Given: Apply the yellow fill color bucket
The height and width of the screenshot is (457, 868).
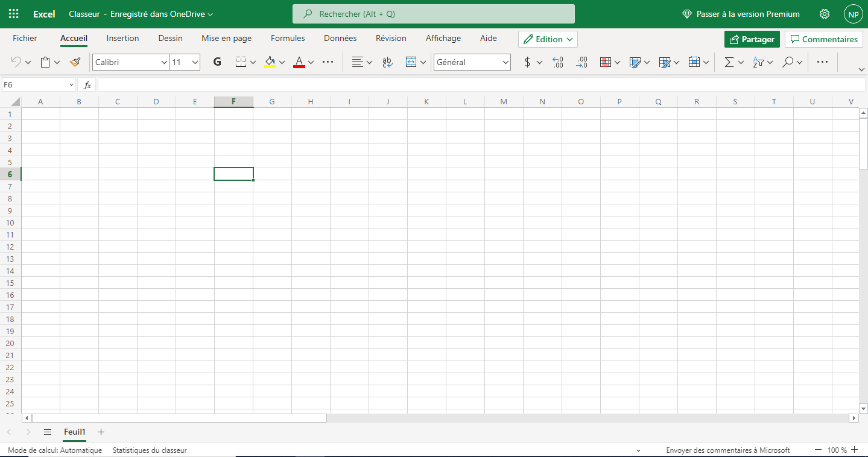Looking at the screenshot, I should coord(270,62).
